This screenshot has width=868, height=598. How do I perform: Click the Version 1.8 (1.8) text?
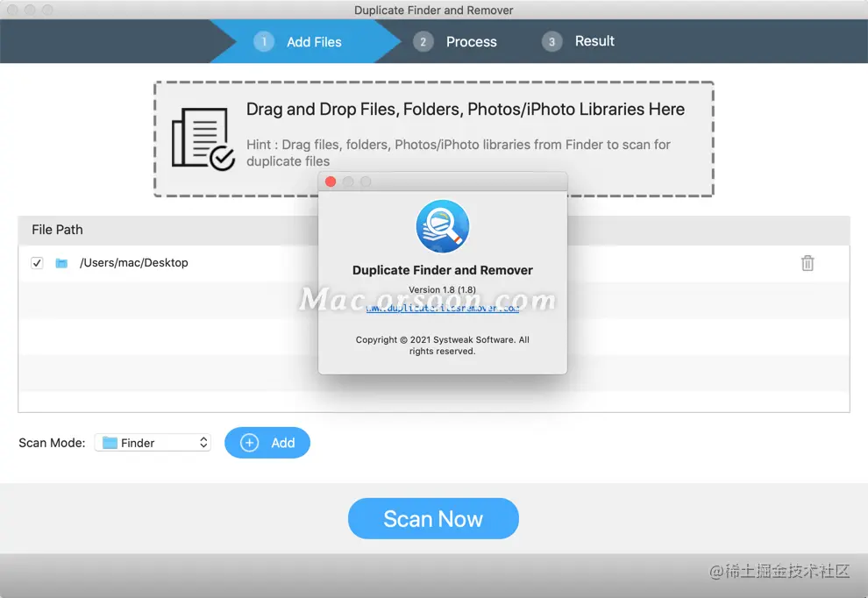[x=442, y=289]
